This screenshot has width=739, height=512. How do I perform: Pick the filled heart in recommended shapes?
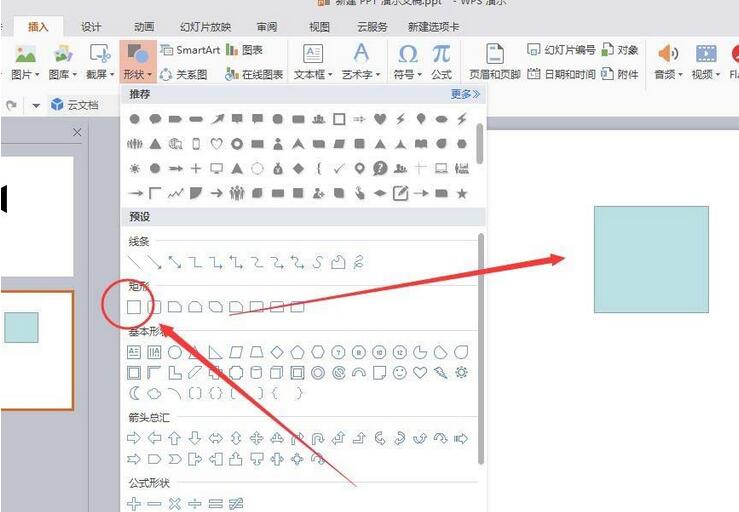coord(380,119)
